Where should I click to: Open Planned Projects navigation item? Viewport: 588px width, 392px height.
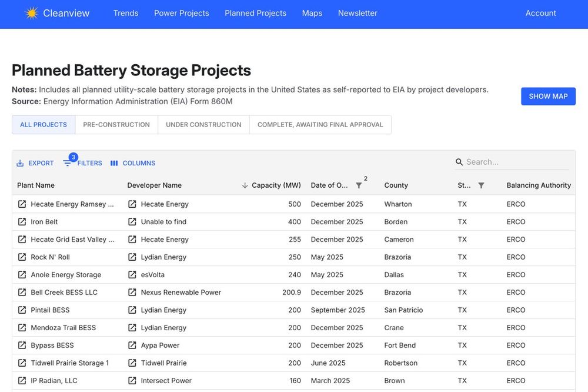point(255,13)
